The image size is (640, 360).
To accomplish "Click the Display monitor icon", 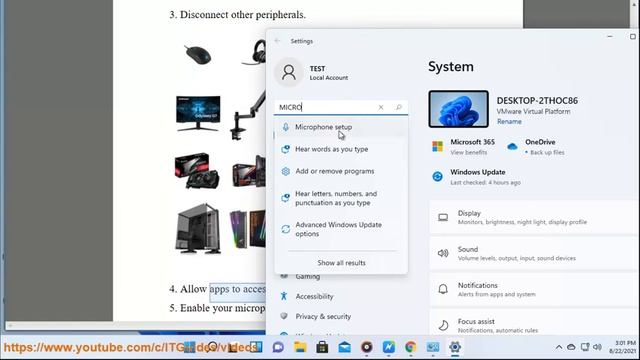I will 443,218.
